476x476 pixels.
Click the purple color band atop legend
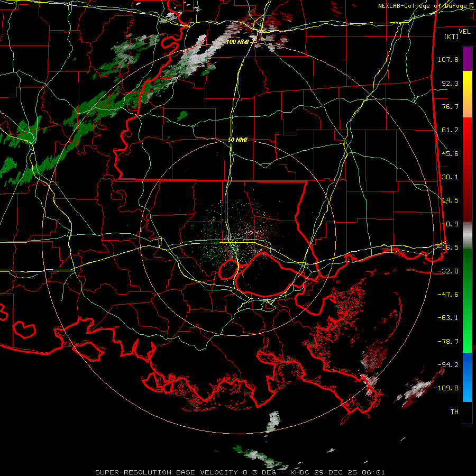tap(467, 59)
